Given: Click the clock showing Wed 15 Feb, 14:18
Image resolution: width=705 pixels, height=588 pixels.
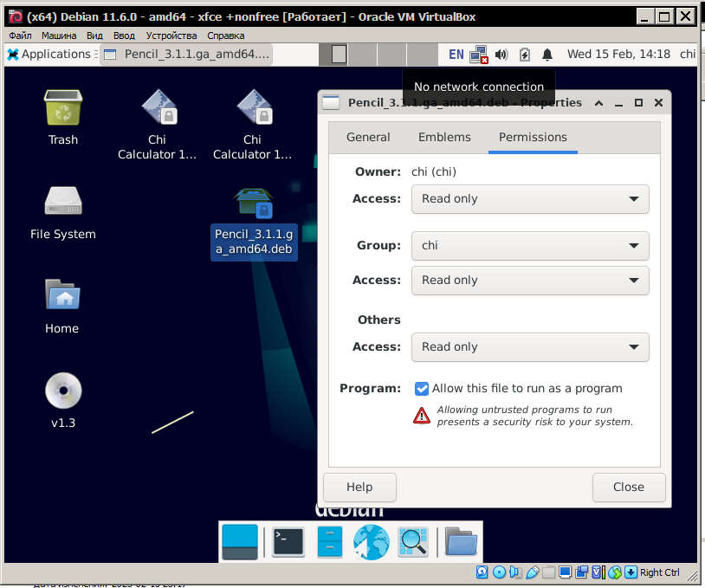Looking at the screenshot, I should 618,55.
